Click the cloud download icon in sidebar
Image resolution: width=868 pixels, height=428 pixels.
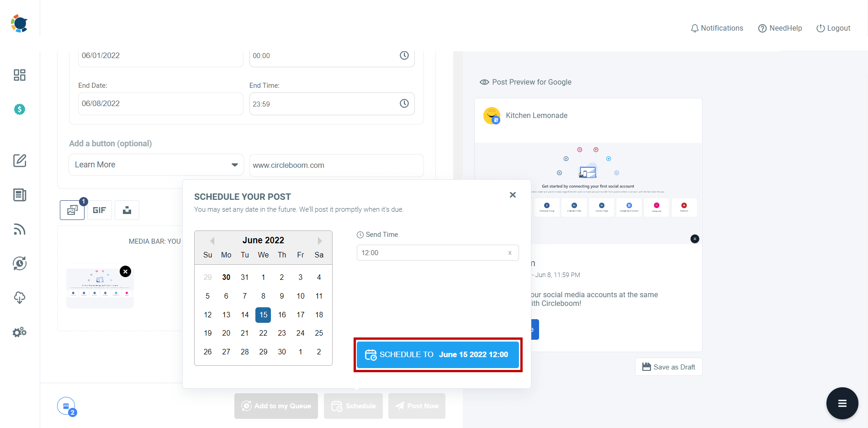[19, 298]
